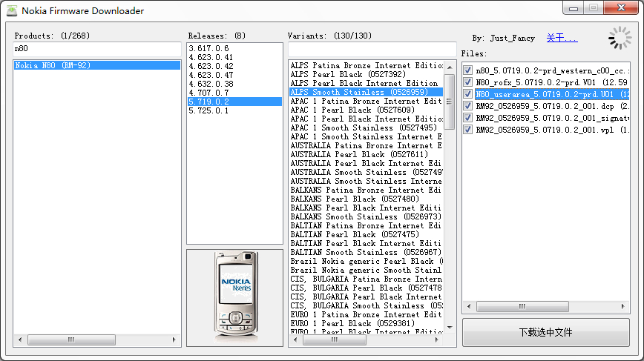The height and width of the screenshot is (361, 644).
Task: Toggle checkbox for RM92_0526959 signature file
Action: click(467, 118)
